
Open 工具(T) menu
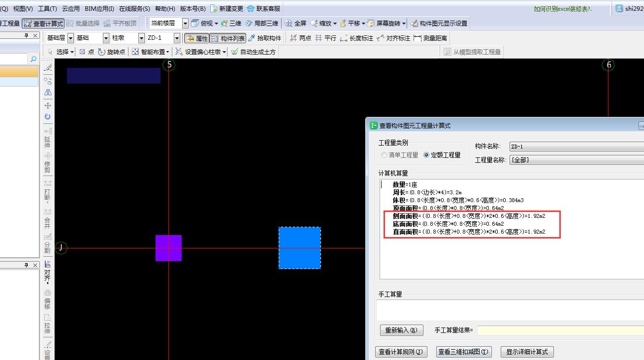[48, 9]
